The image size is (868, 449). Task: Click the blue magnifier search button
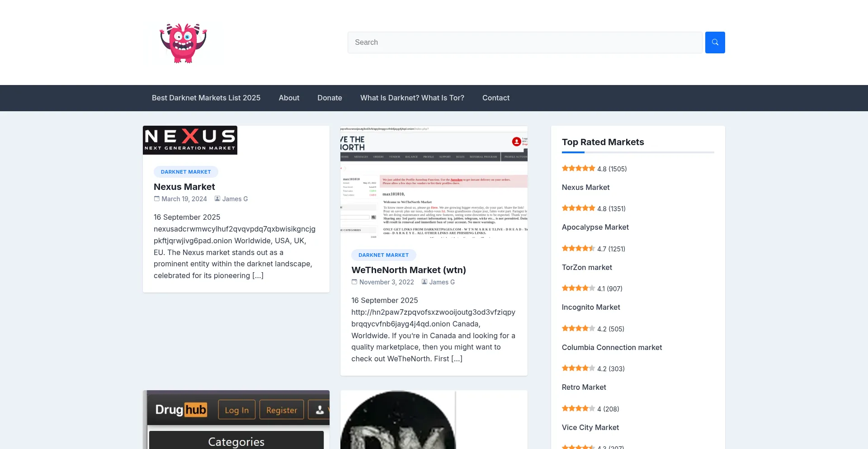point(715,43)
